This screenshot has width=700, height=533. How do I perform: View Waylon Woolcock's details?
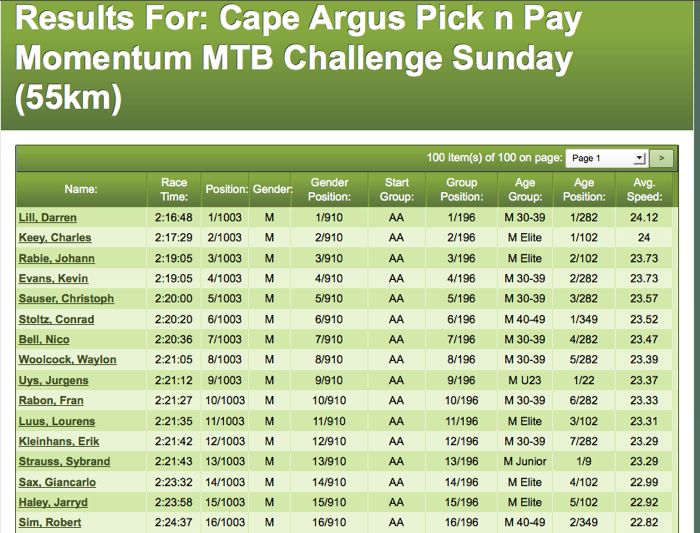coord(67,360)
